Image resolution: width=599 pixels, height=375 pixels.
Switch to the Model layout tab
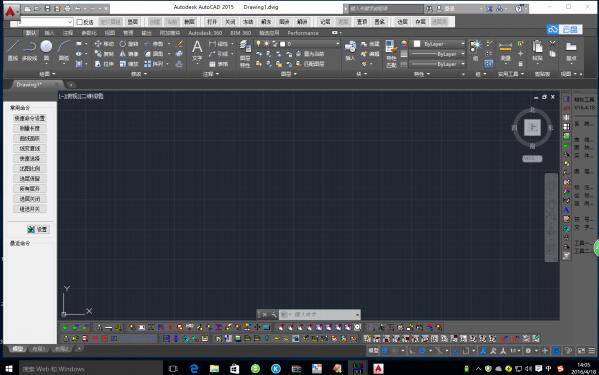(x=17, y=349)
